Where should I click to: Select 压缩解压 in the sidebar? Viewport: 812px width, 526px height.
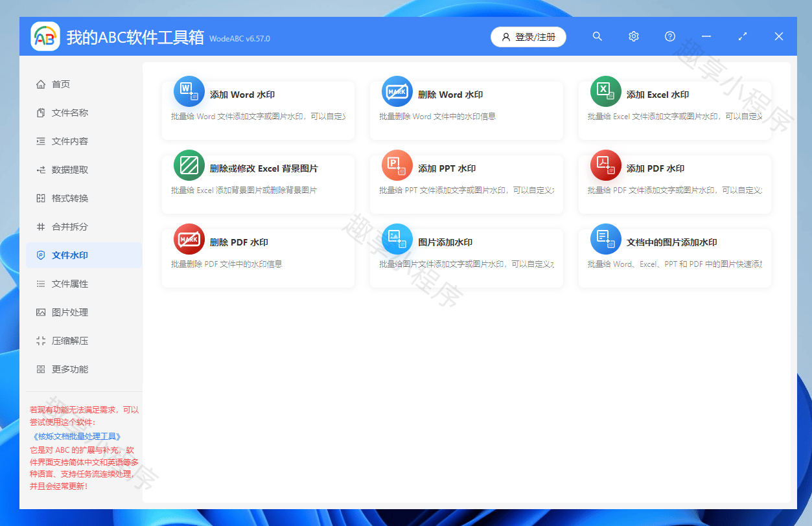click(x=84, y=341)
